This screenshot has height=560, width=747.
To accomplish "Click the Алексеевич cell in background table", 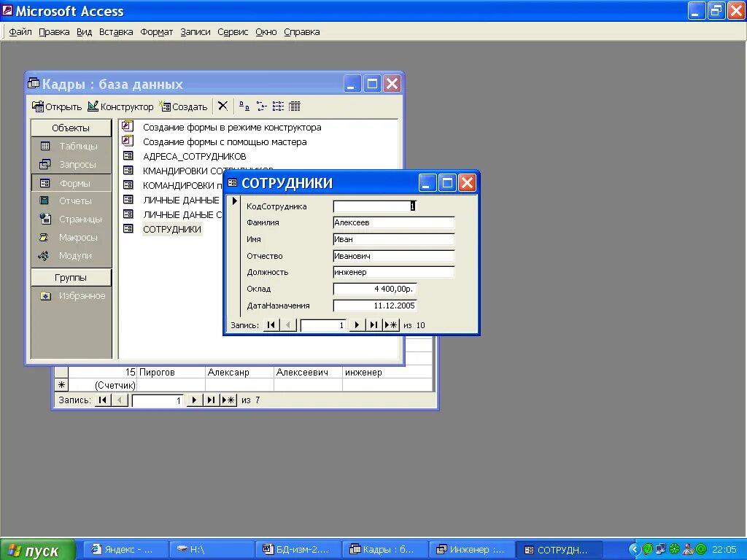I will click(x=308, y=373).
